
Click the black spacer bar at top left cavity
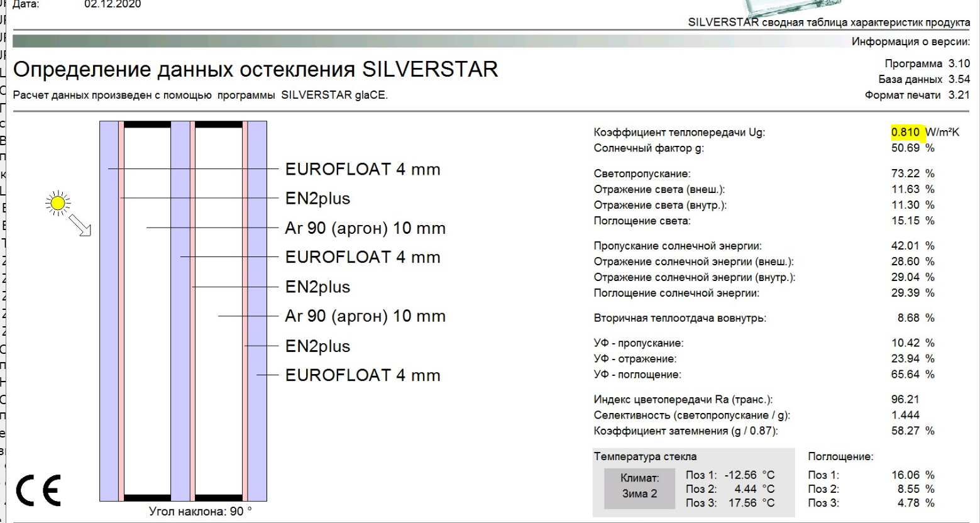click(x=147, y=124)
